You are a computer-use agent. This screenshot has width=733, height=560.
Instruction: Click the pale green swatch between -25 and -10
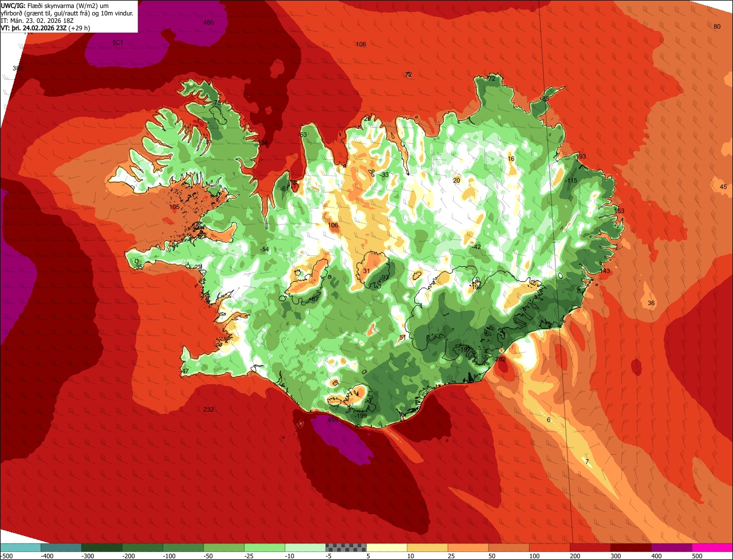[264, 547]
